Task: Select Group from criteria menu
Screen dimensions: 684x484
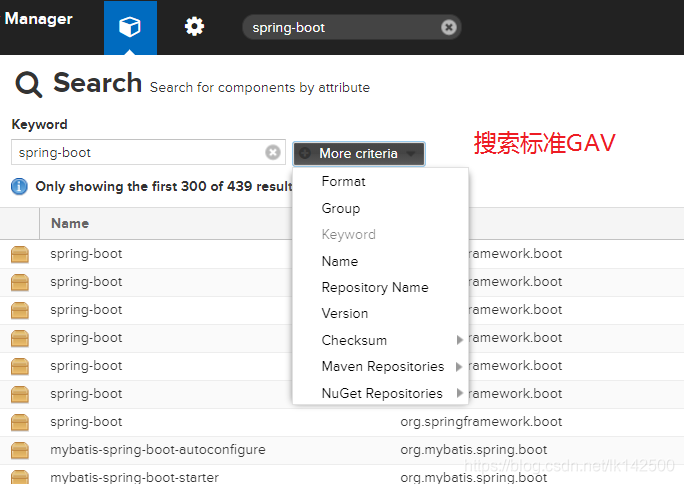Action: point(341,208)
